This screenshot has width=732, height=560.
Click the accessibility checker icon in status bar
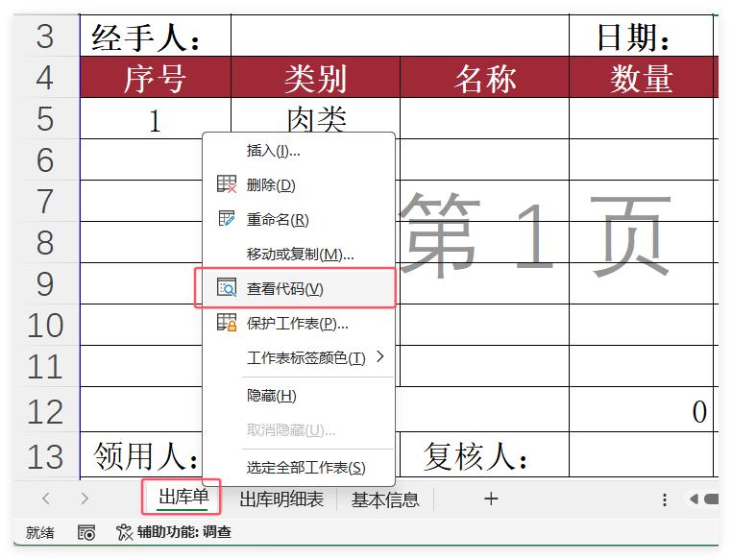point(124,532)
